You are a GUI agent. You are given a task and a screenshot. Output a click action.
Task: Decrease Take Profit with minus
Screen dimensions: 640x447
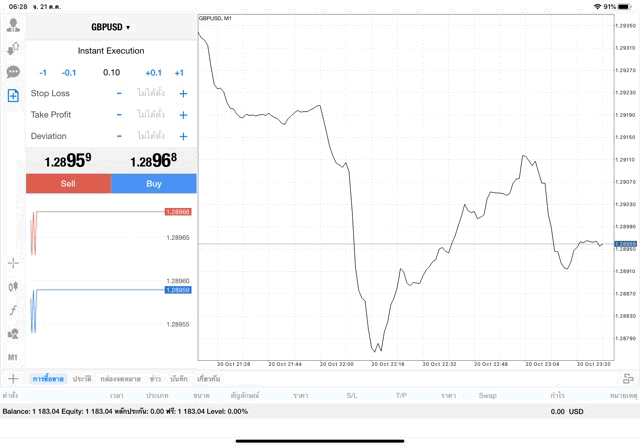point(119,115)
